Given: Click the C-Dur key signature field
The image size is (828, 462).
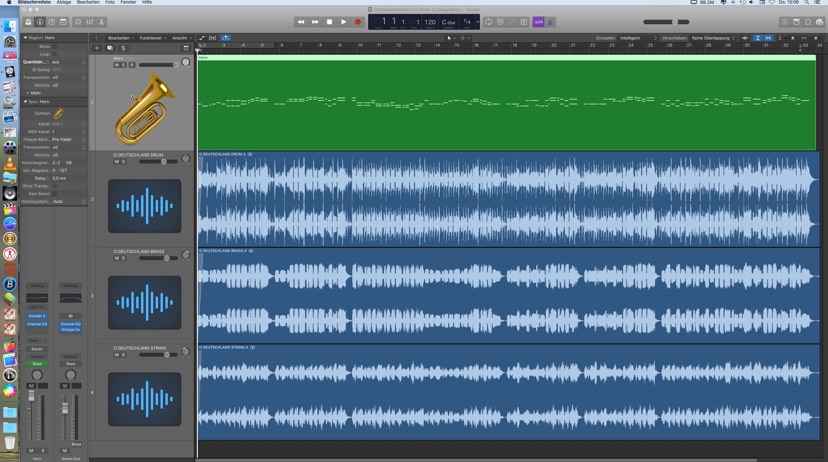Looking at the screenshot, I should 448,22.
